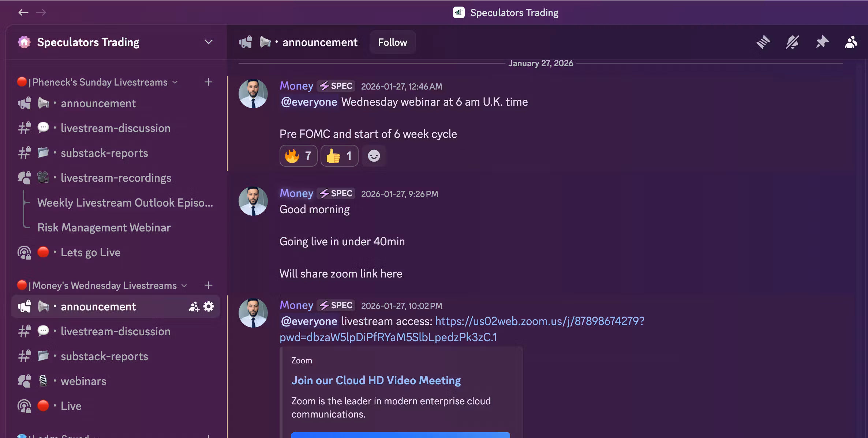Add reaction with the smiley icon

pyautogui.click(x=374, y=156)
